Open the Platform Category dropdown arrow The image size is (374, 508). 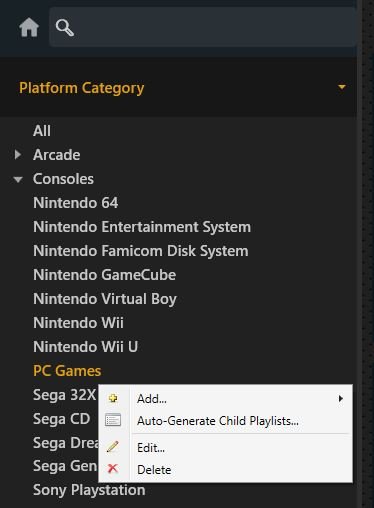pos(342,87)
